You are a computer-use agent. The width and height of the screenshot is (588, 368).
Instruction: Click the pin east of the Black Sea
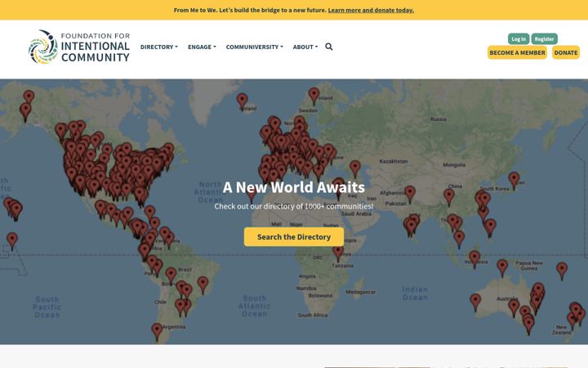(354, 169)
